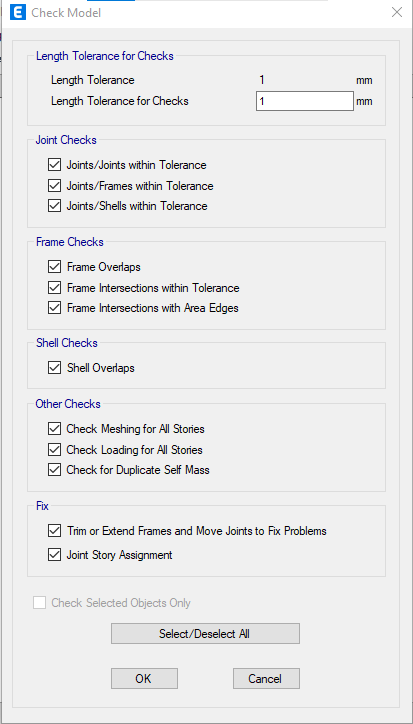This screenshot has width=413, height=724.
Task: Disable Joint Story Assignment fix
Action: (55, 555)
